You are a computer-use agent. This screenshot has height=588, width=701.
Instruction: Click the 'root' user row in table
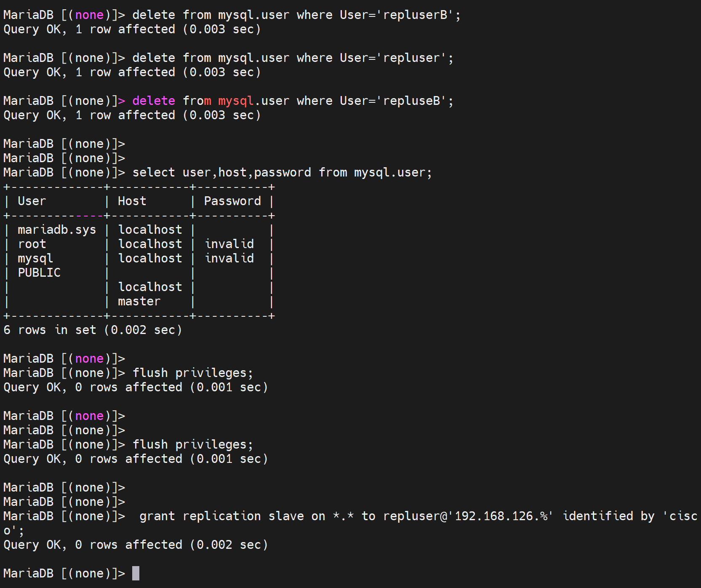pos(32,244)
